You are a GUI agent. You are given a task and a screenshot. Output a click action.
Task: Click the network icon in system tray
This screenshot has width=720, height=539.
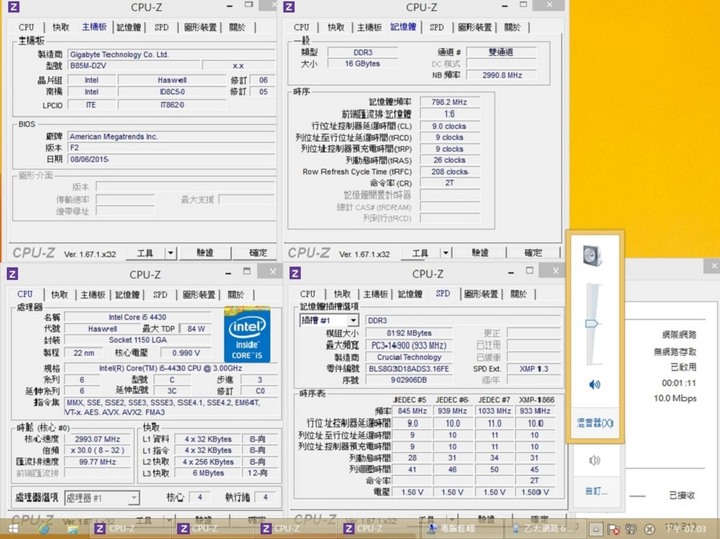[x=631, y=529]
